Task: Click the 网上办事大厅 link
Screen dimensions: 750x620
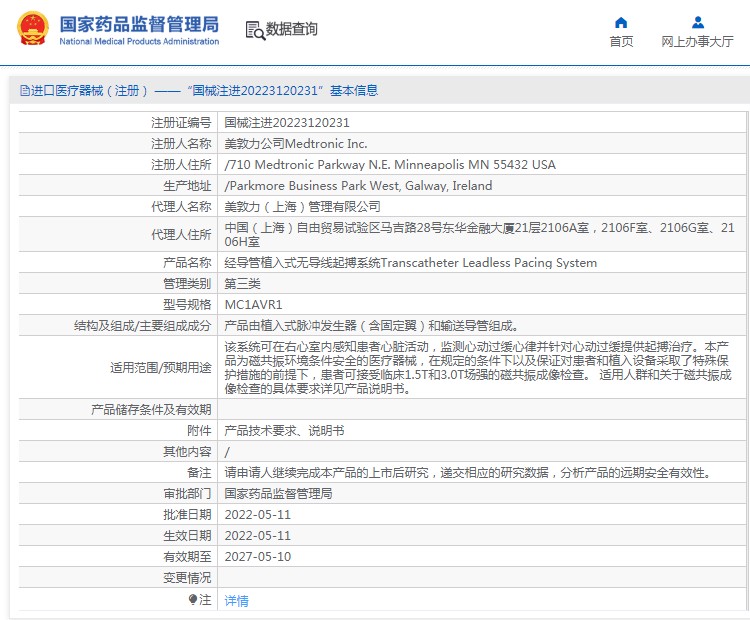Action: coord(697,42)
